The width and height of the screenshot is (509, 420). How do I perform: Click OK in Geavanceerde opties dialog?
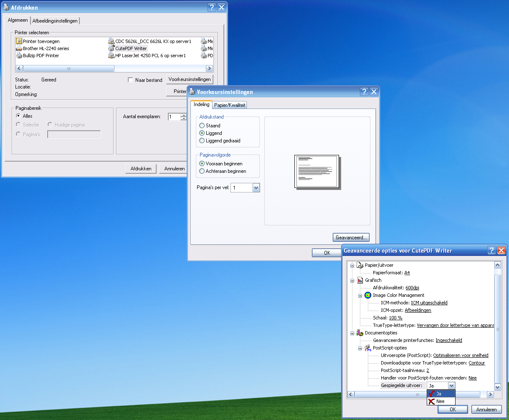453,410
